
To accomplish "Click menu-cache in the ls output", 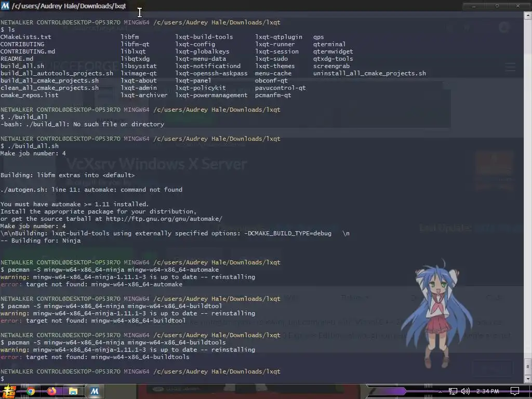I will tap(273, 73).
